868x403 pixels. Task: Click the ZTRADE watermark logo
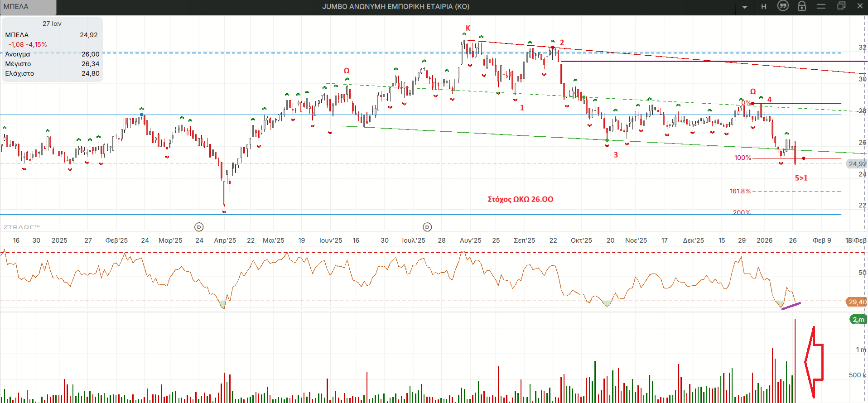(x=22, y=227)
